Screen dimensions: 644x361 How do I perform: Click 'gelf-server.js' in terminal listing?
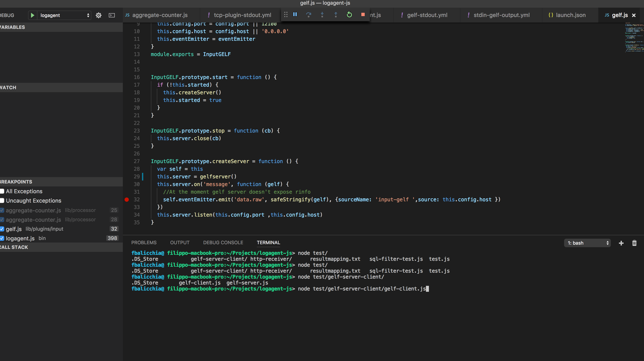coord(247,283)
